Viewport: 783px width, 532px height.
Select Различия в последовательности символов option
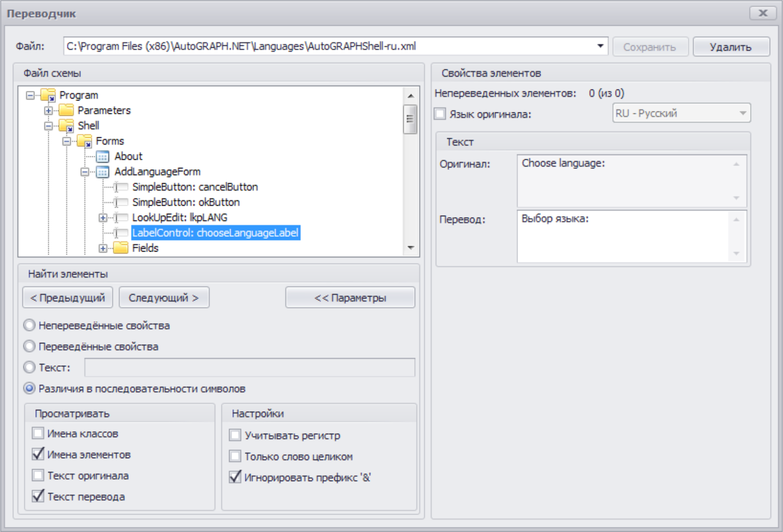coord(29,388)
